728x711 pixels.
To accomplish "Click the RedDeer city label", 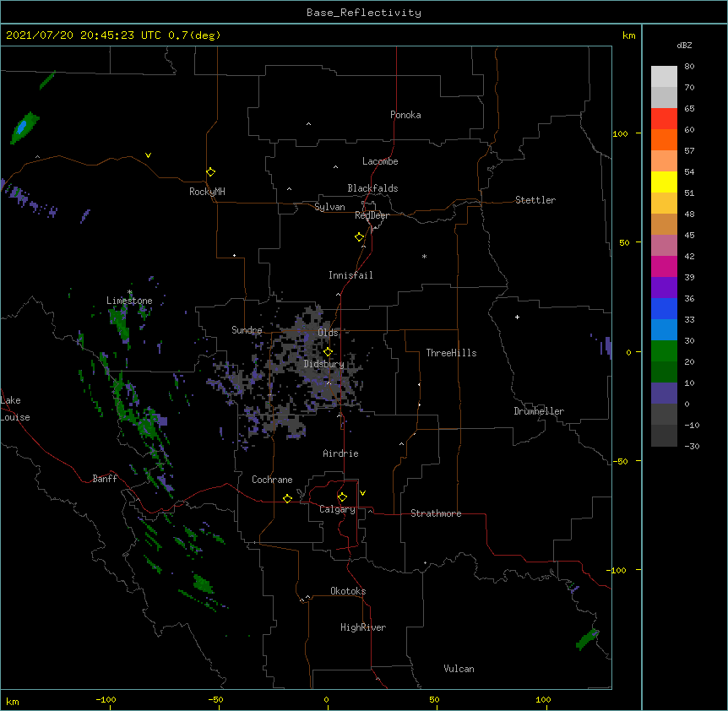I will (x=372, y=215).
